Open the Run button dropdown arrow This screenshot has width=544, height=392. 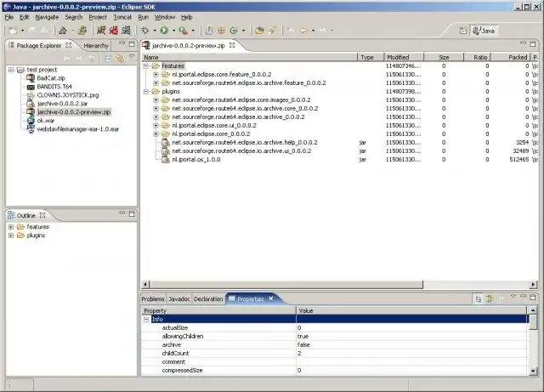pyautogui.click(x=173, y=31)
